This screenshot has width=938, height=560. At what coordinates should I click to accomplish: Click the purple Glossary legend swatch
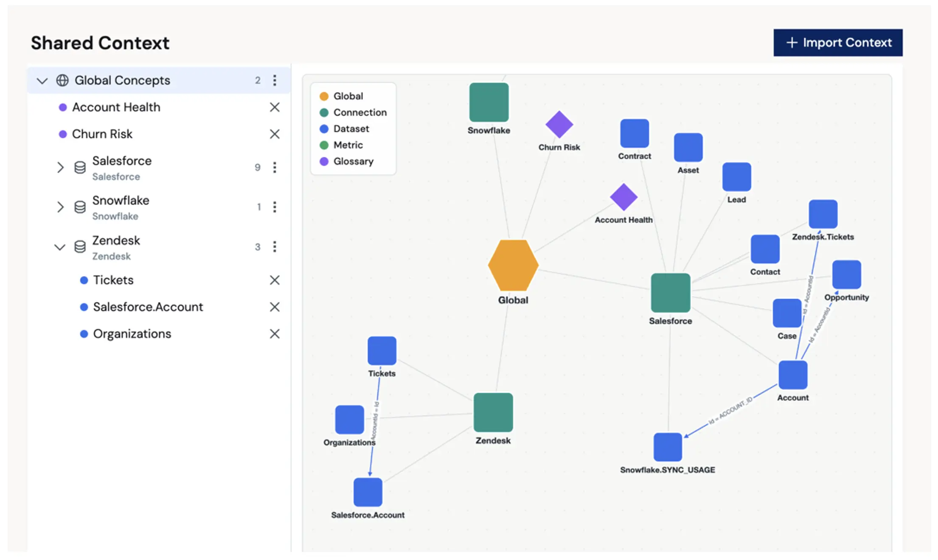pos(324,162)
